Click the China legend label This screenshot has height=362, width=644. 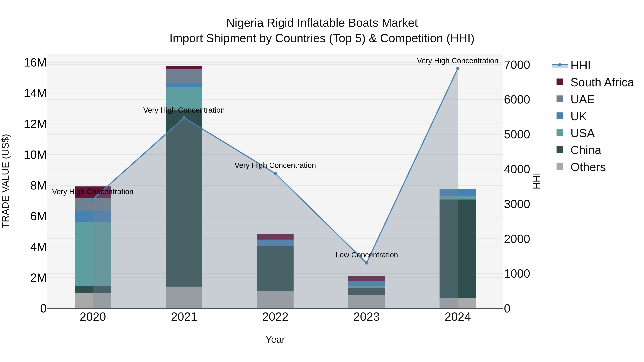click(x=586, y=150)
